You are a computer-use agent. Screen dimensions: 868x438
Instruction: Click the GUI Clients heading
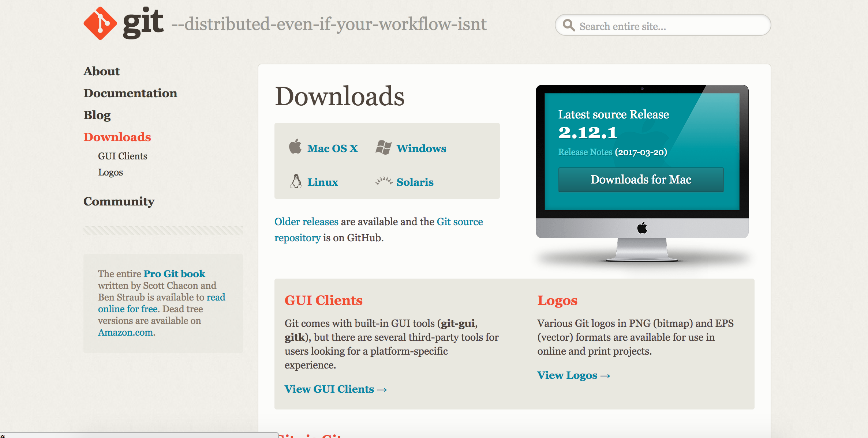point(323,301)
